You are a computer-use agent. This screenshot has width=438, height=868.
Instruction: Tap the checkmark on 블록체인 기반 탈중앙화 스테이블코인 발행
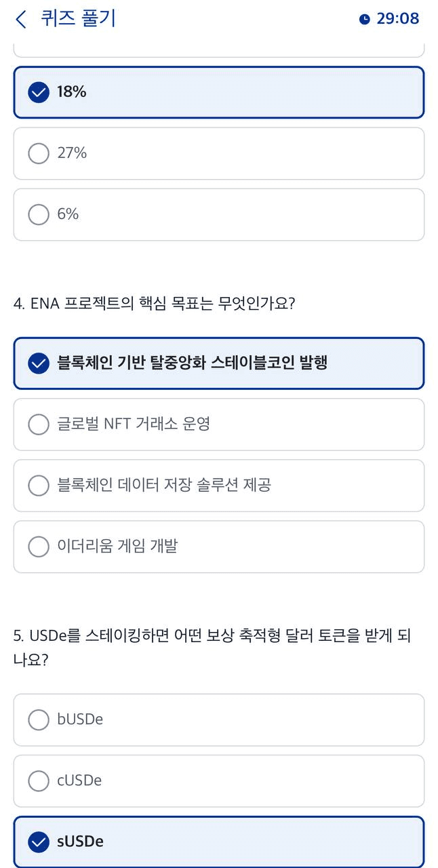(39, 363)
